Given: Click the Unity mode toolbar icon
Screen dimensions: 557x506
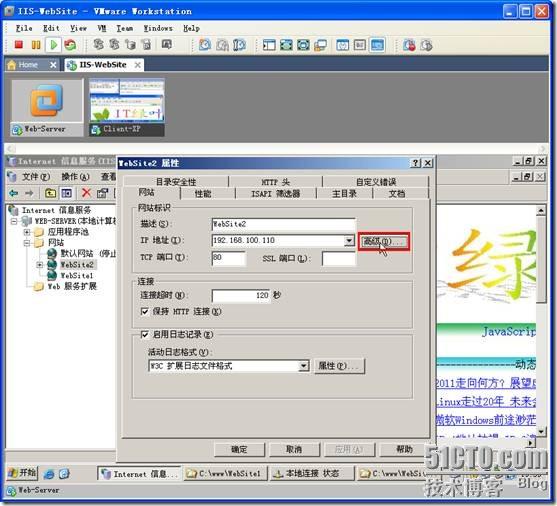Looking at the screenshot, I should 321,45.
